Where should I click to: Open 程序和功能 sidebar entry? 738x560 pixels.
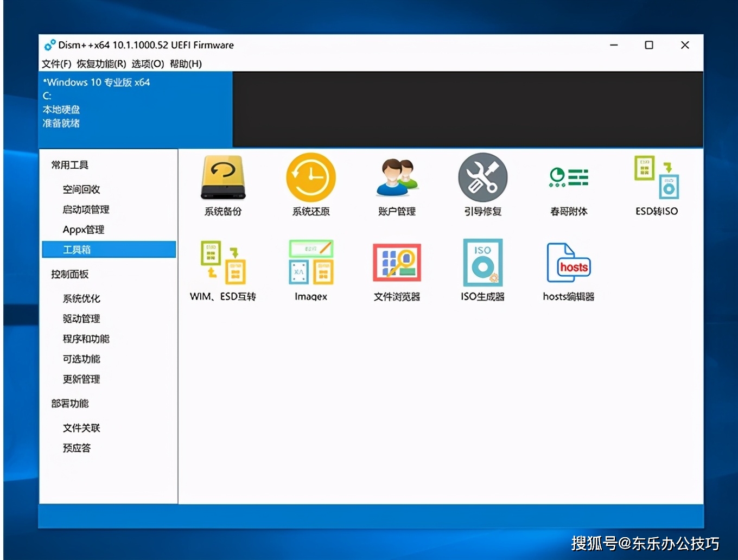tap(86, 339)
